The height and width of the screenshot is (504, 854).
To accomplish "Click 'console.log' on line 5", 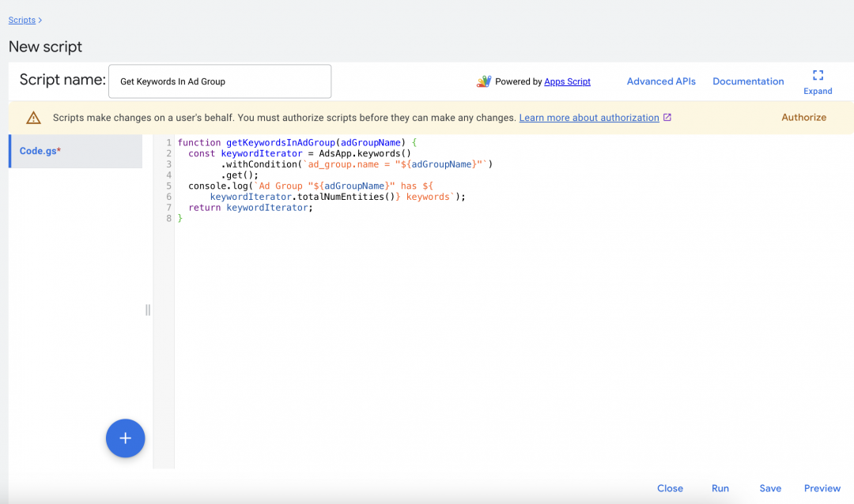I will [218, 186].
